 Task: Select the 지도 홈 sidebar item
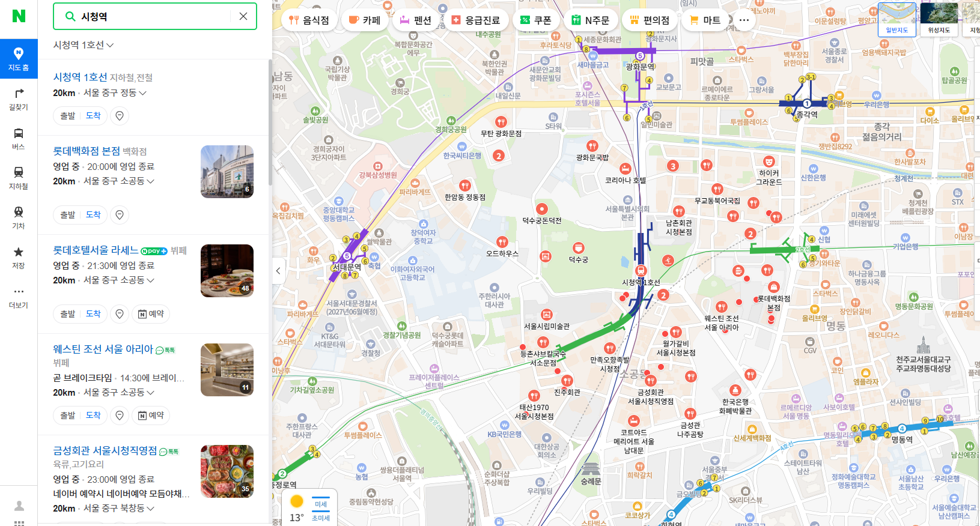click(19, 59)
